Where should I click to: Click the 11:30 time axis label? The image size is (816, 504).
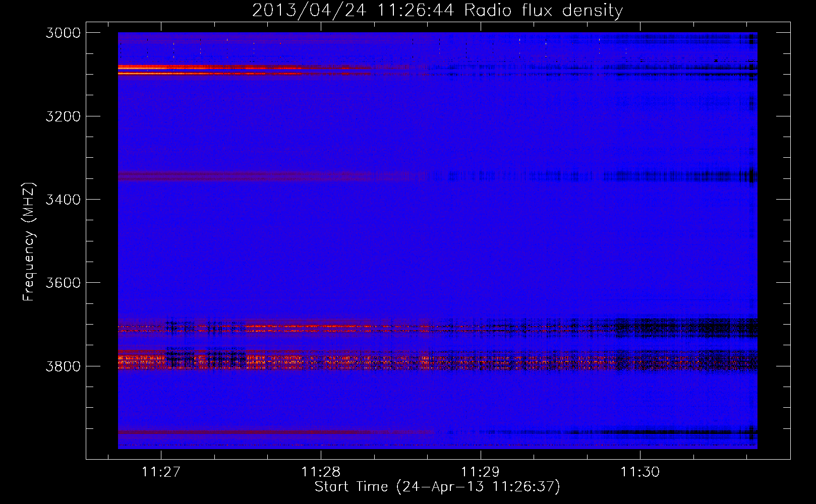click(x=639, y=472)
